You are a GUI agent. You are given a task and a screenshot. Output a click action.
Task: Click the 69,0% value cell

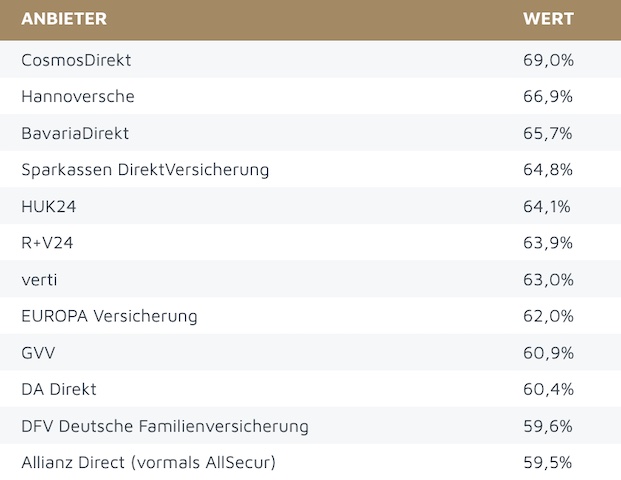548,60
